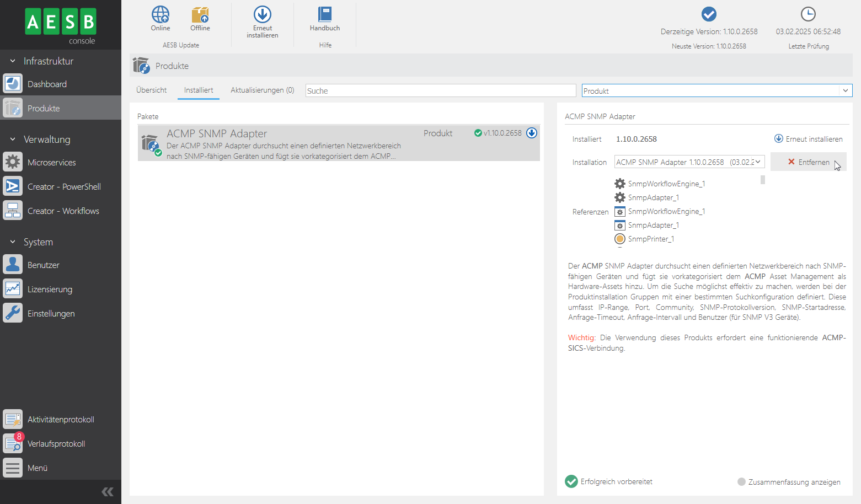Toggle Zusammenfassung anzeigen option
Viewport: 861px width, 504px height.
[741, 482]
